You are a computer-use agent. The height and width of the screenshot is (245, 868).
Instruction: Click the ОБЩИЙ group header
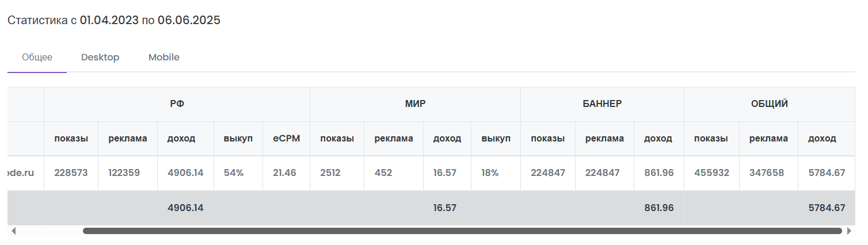[769, 104]
